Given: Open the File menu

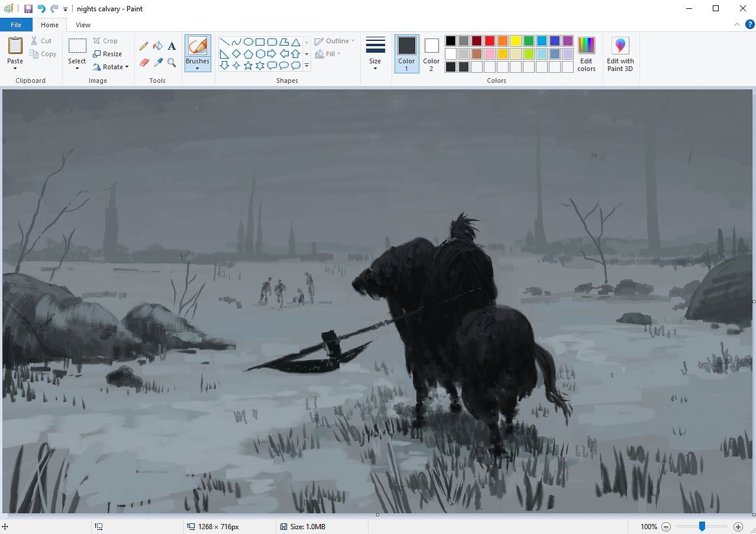Looking at the screenshot, I should [16, 25].
